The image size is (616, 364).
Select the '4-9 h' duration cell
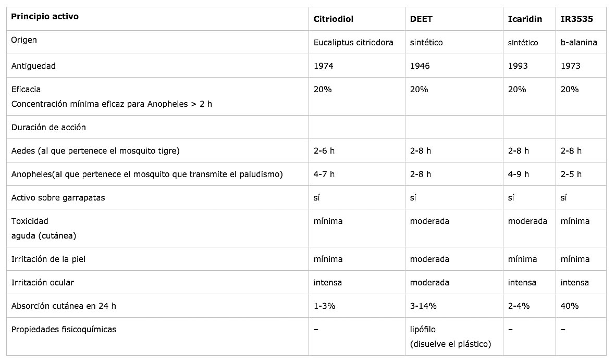pos(519,174)
